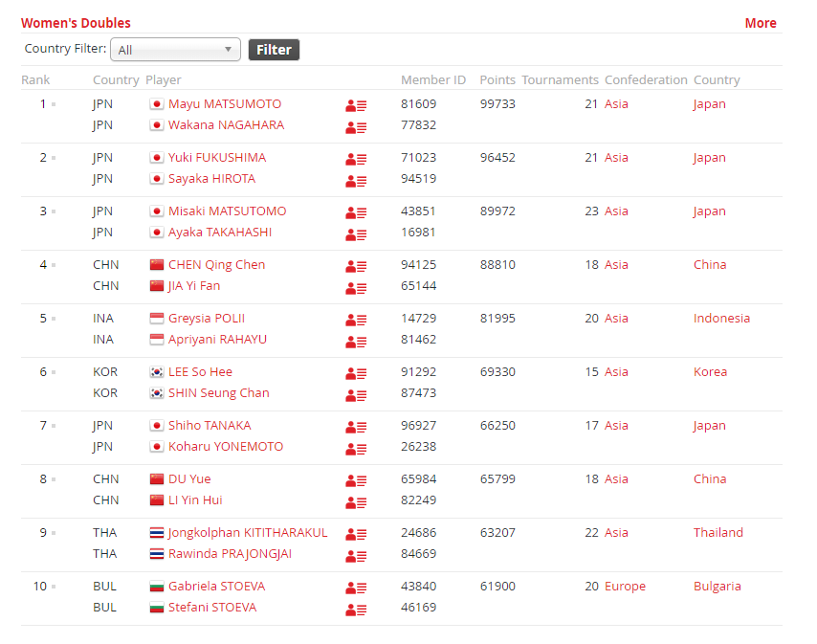Open profile icon beside Gabriela STOEVA
This screenshot has height=644, width=817.
tap(356, 588)
